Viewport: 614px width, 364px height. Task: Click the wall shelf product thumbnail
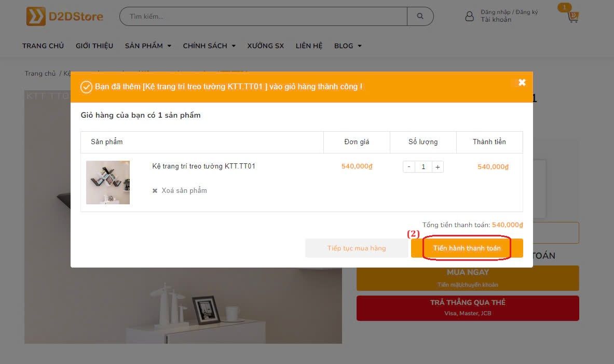107,183
